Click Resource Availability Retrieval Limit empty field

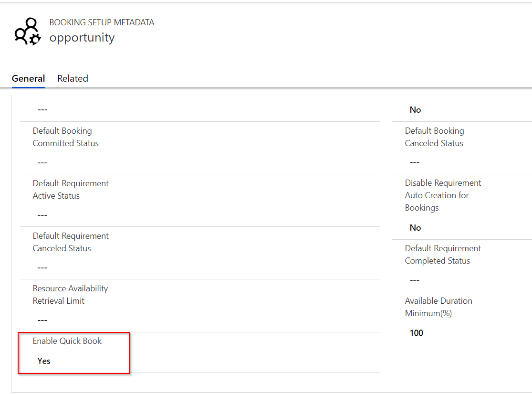pos(42,320)
